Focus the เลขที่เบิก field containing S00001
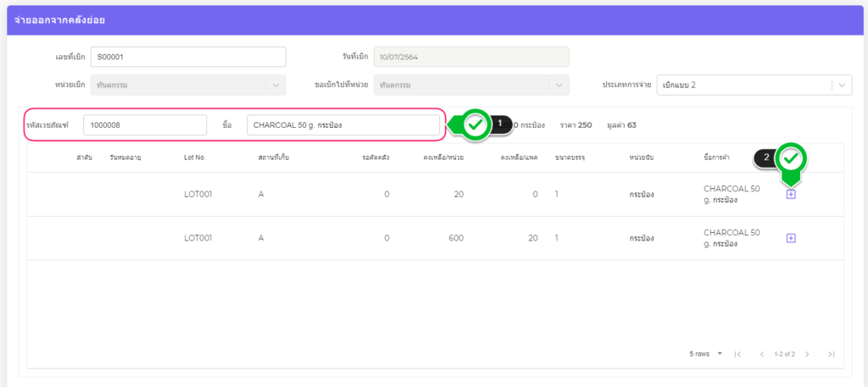The height and width of the screenshot is (387, 868). pyautogui.click(x=187, y=57)
